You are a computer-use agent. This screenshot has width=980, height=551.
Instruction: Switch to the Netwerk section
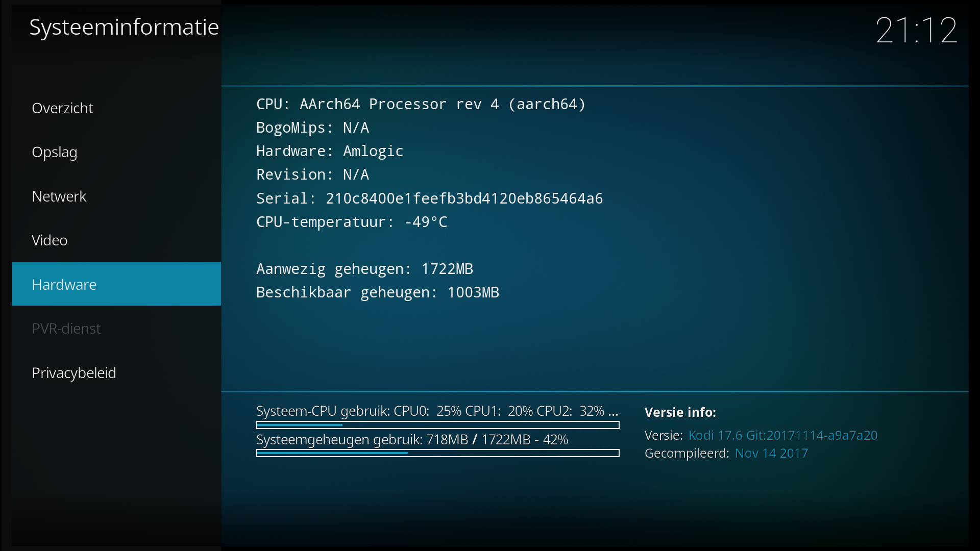pos(116,196)
